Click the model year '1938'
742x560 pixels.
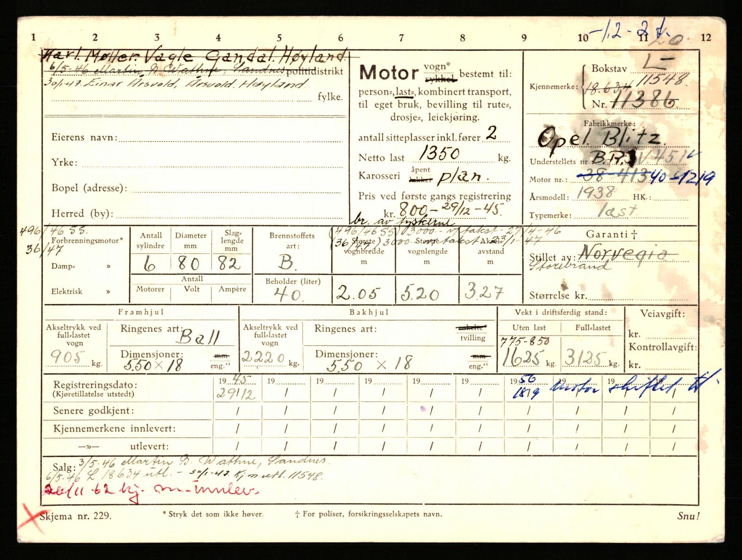596,193
